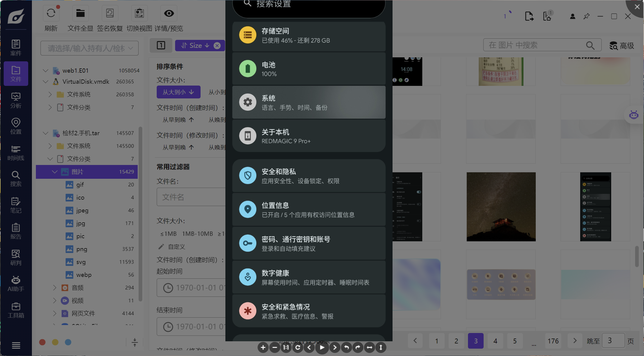Screen dimensions: 644x356
Task: Click the 跳至 page number field
Action: (613, 340)
